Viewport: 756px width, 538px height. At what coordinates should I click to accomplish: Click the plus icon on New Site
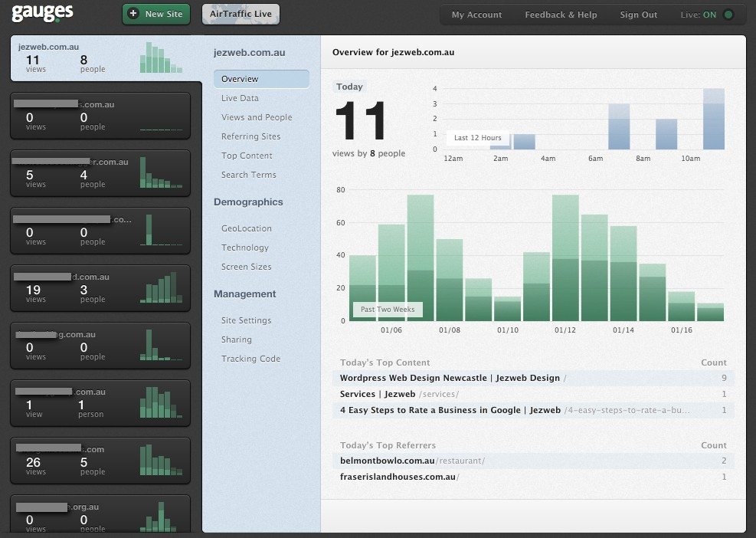point(134,14)
